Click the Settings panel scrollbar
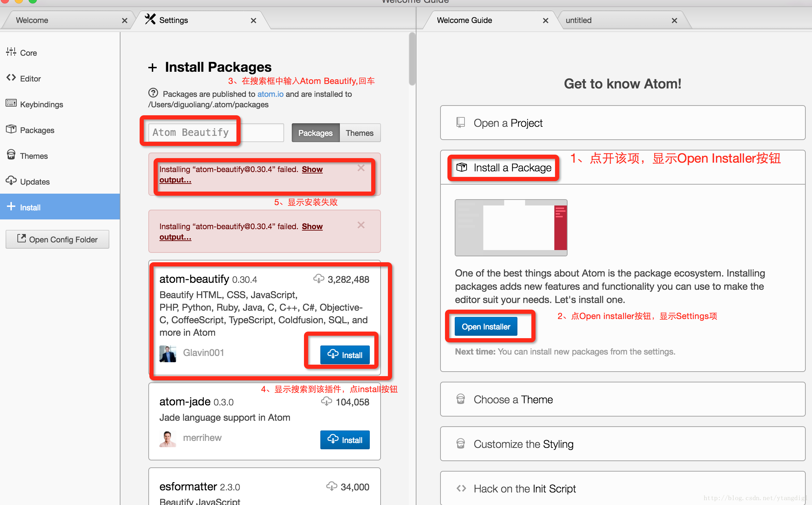 412,59
